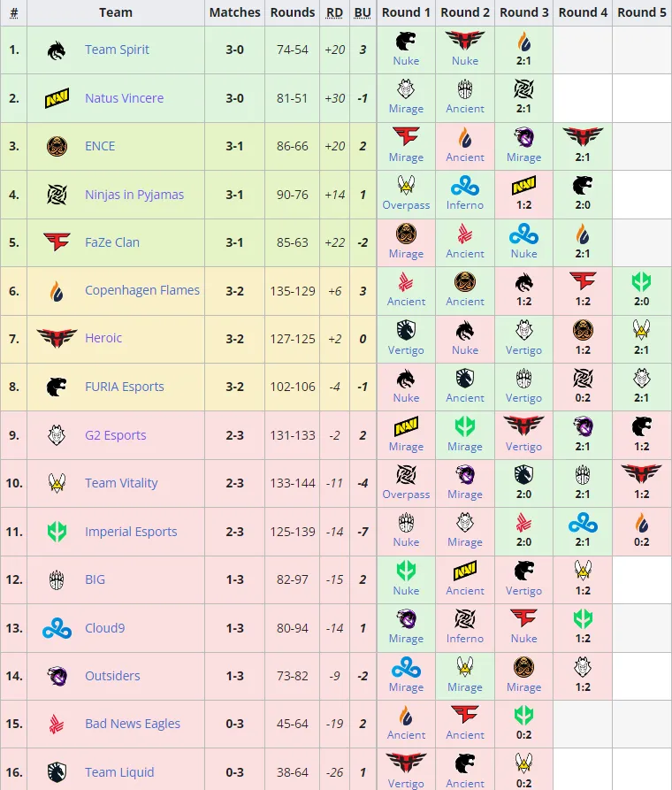Click the NAVI logo in the Team column
This screenshot has width=672, height=790.
coord(57,98)
